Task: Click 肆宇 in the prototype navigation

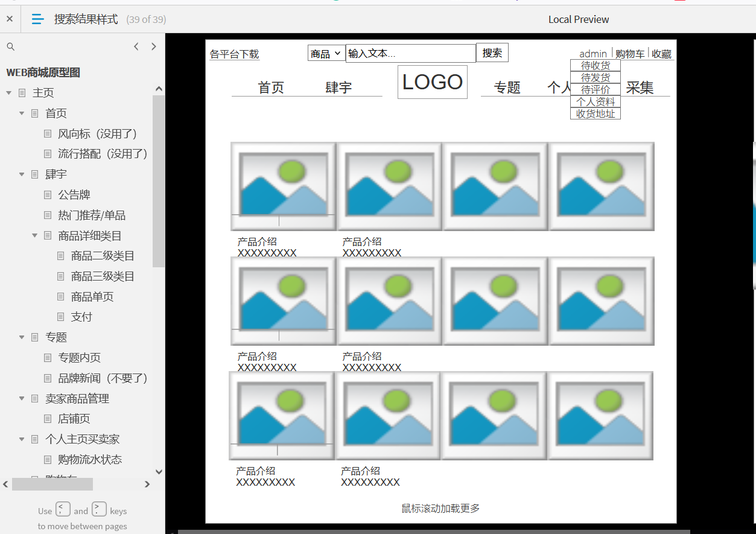Action: [x=338, y=87]
